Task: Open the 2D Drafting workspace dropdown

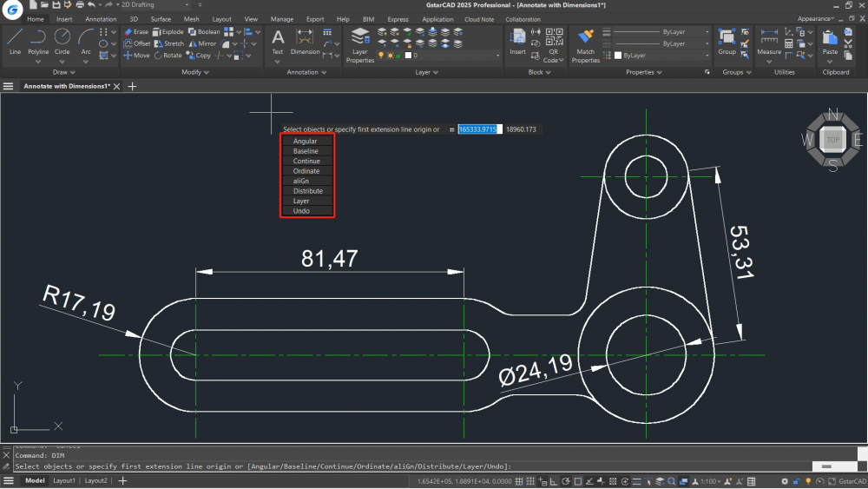Action: click(x=155, y=5)
